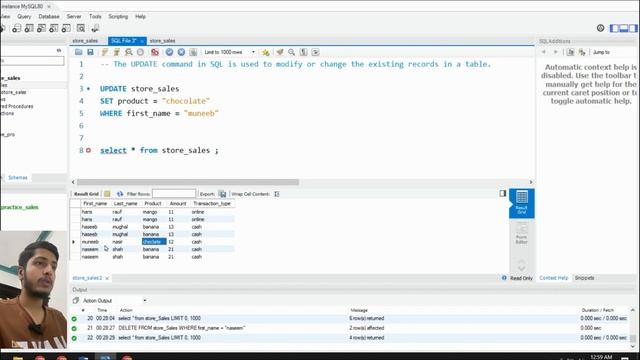Open search table data toolbar icon

point(81,28)
